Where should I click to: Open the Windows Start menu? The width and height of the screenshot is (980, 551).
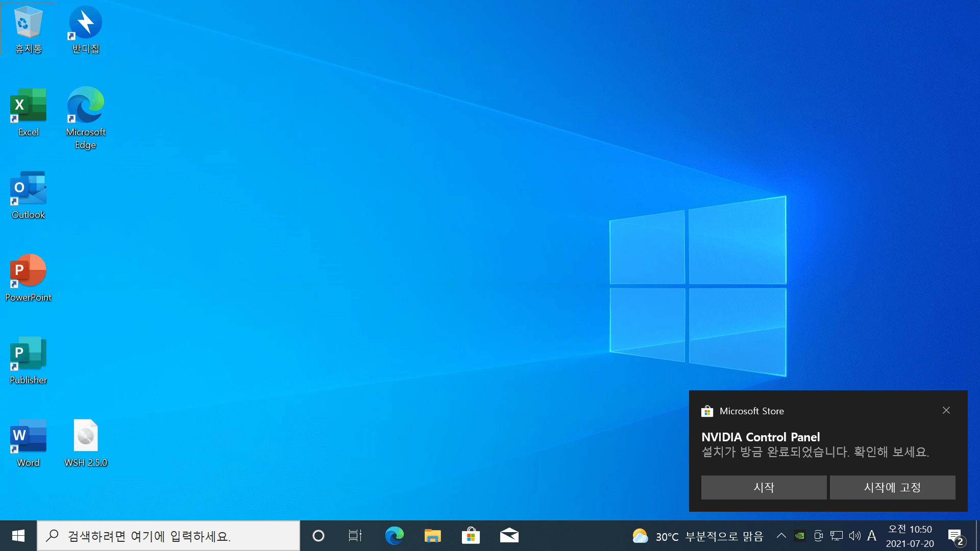18,536
